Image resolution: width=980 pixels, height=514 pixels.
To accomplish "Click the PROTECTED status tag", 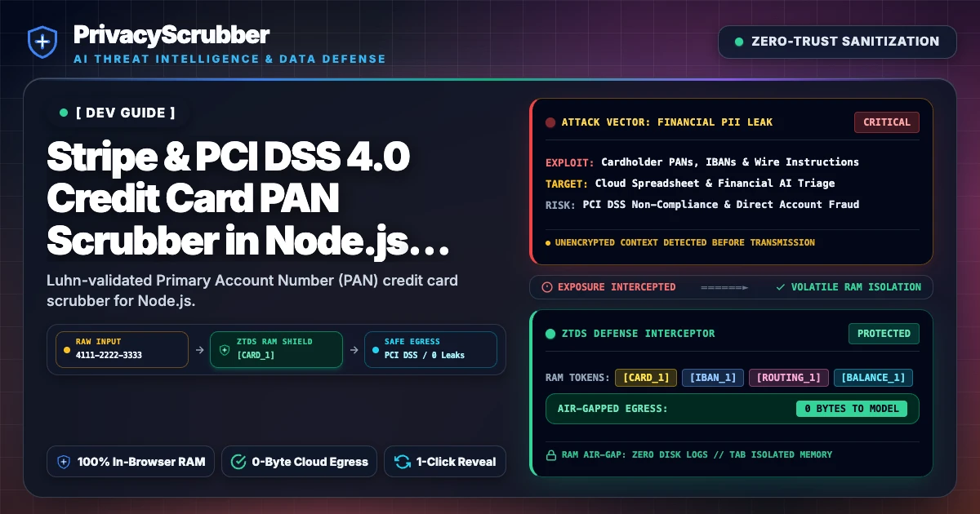I will click(884, 334).
